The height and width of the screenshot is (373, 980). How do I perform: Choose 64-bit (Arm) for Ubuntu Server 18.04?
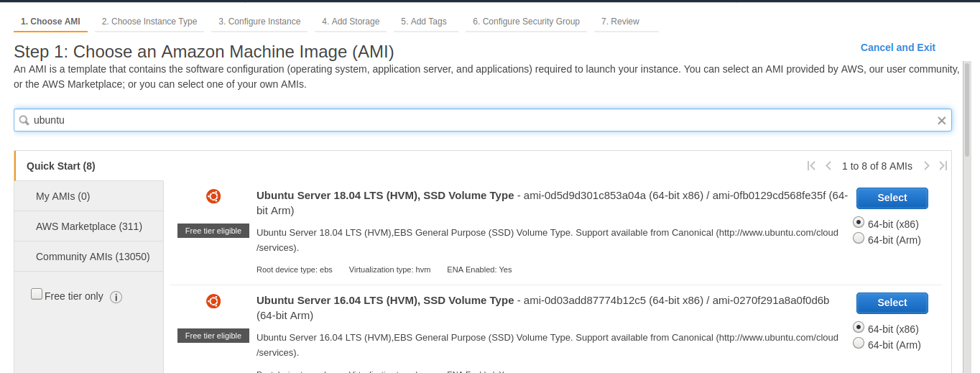pyautogui.click(x=859, y=238)
